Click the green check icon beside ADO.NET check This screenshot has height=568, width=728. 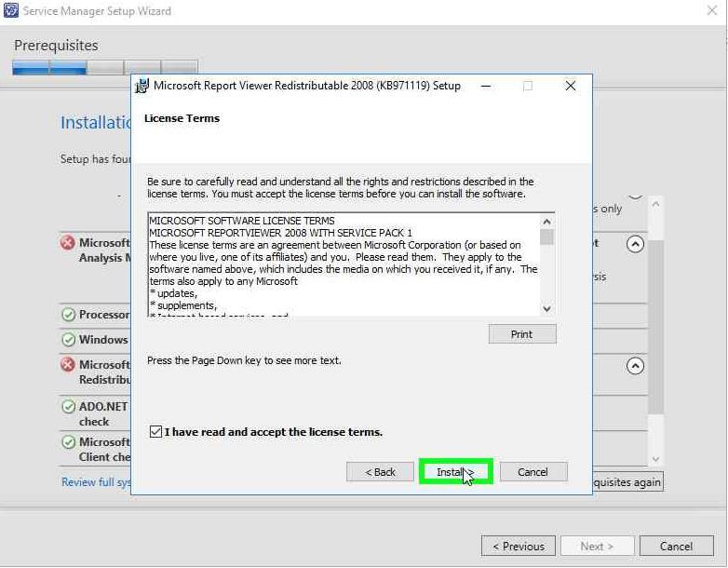(x=68, y=406)
